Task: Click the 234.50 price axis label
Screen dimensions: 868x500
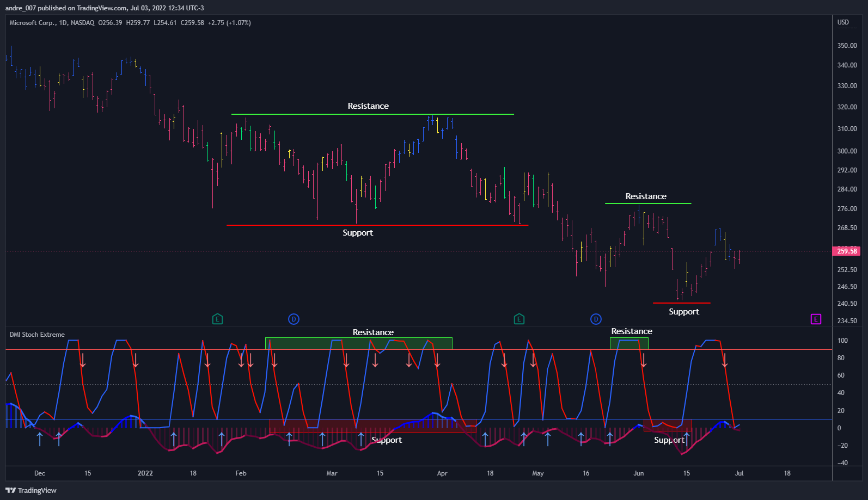Action: [x=847, y=321]
